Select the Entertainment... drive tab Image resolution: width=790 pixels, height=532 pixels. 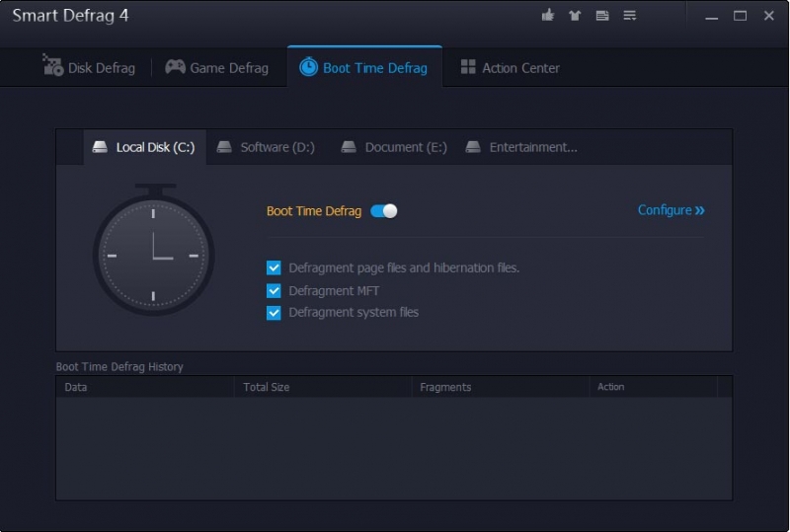pyautogui.click(x=521, y=147)
